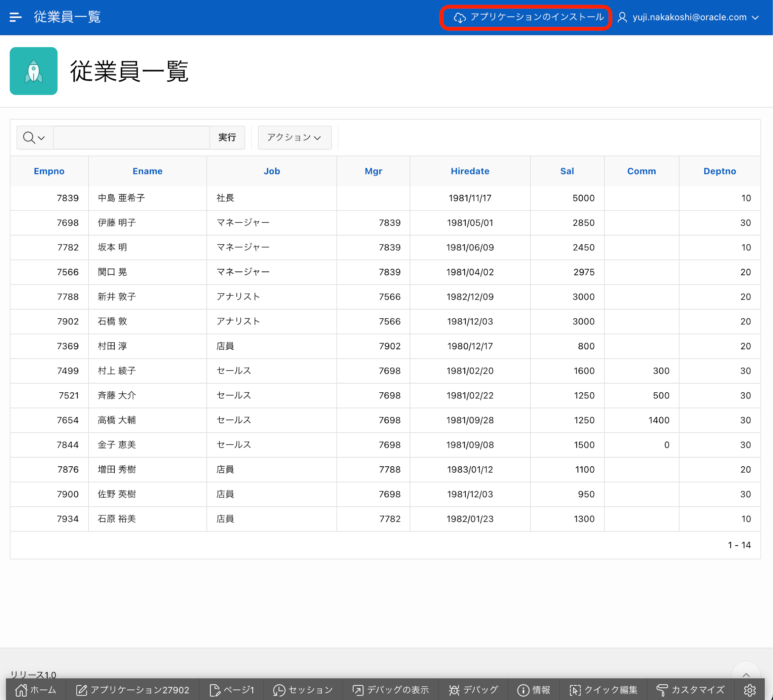This screenshot has height=700, width=773.
Task: Sort by the Hiredate column header
Action: pyautogui.click(x=470, y=171)
